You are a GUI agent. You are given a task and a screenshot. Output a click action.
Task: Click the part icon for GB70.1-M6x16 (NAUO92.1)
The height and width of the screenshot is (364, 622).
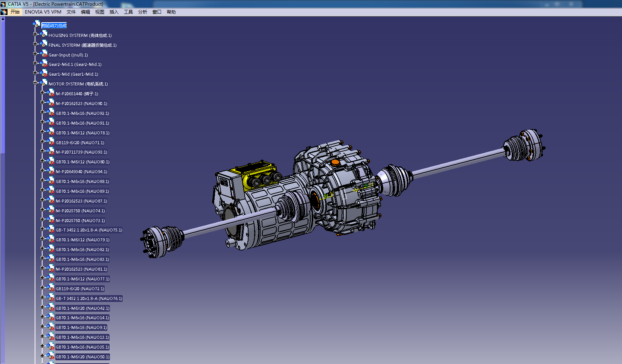pos(50,112)
